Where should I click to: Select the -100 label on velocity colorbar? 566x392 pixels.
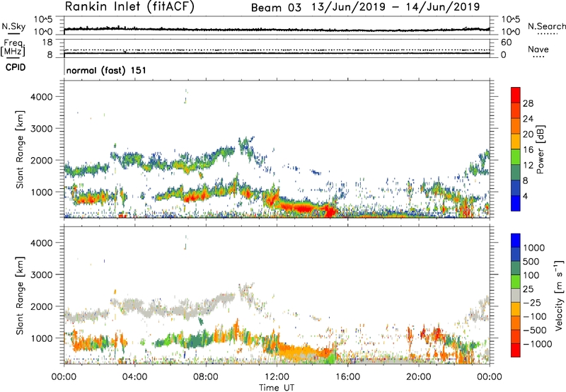point(535,316)
